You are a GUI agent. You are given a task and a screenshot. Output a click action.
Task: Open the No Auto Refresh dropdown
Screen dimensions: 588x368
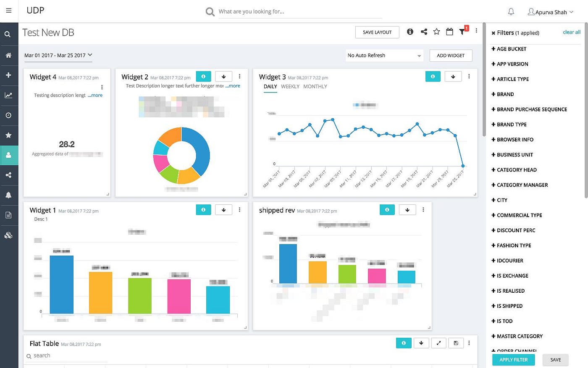click(383, 55)
